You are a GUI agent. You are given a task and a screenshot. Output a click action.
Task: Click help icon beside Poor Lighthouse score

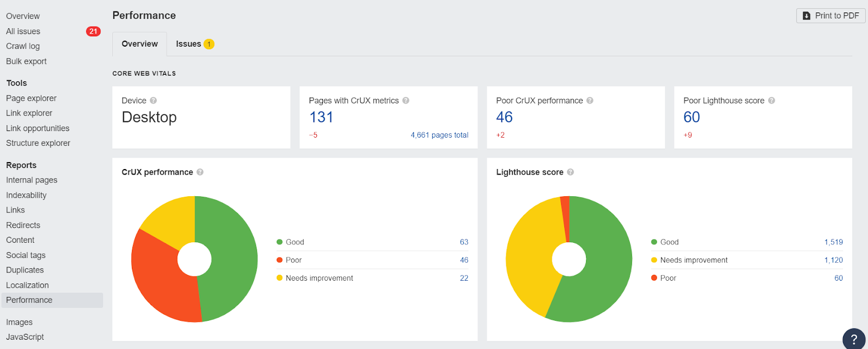771,101
